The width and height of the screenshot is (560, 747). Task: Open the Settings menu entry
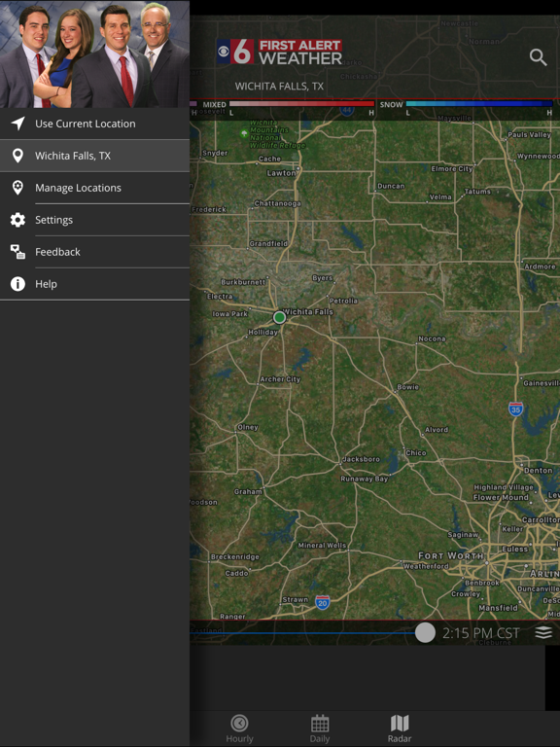click(94, 220)
